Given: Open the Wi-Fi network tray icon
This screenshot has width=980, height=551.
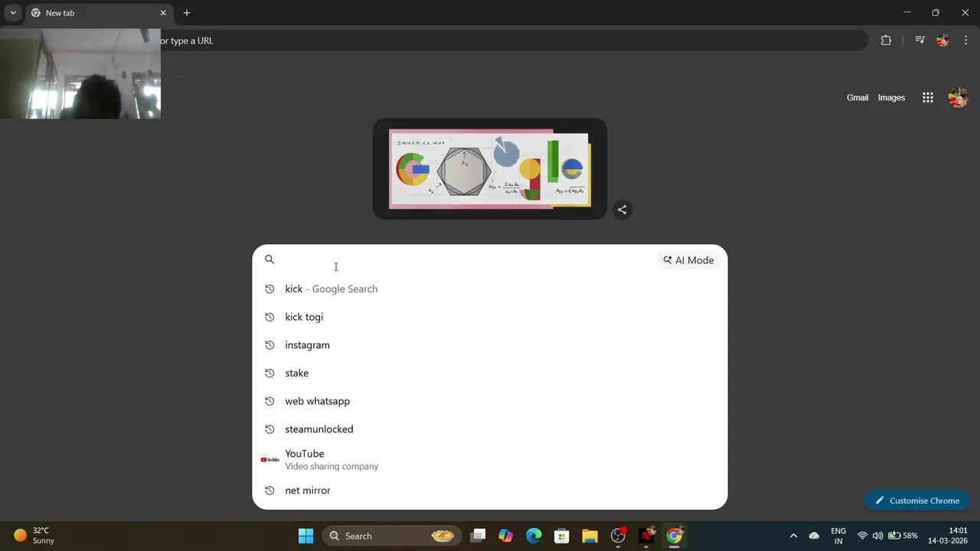Looking at the screenshot, I should [863, 536].
